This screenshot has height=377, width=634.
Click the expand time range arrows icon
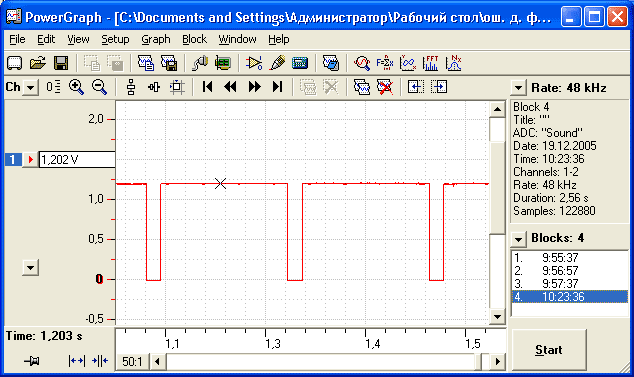click(76, 361)
